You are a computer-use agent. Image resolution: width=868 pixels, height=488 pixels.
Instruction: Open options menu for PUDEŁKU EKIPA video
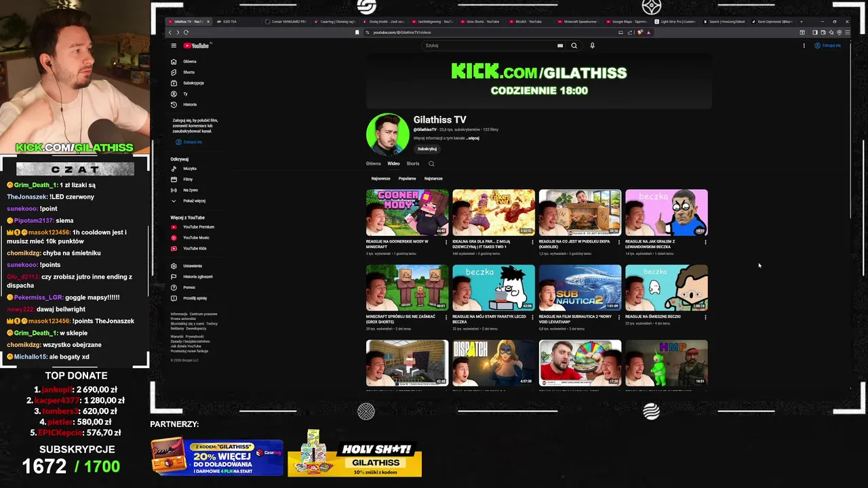click(x=619, y=242)
